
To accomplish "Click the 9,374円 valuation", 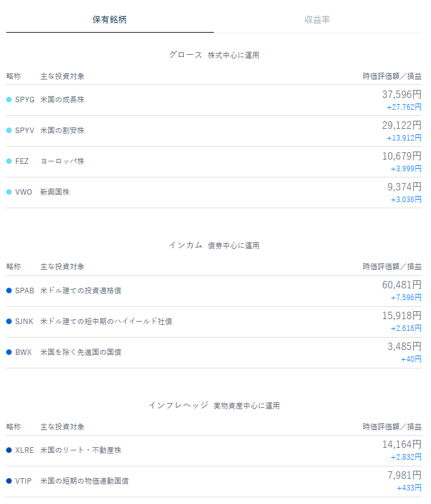I will 404,187.
